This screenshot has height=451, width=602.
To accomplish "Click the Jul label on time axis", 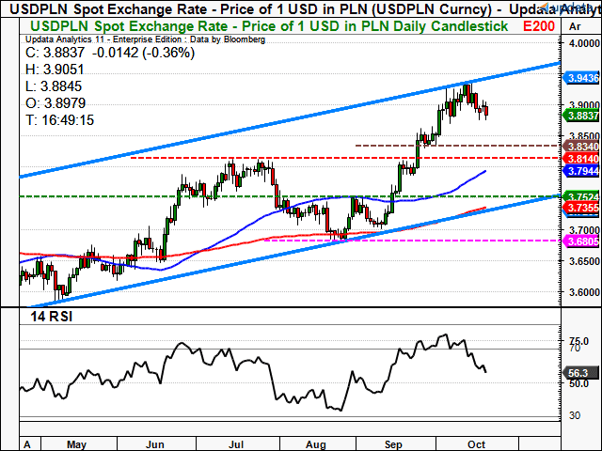I will click(236, 444).
